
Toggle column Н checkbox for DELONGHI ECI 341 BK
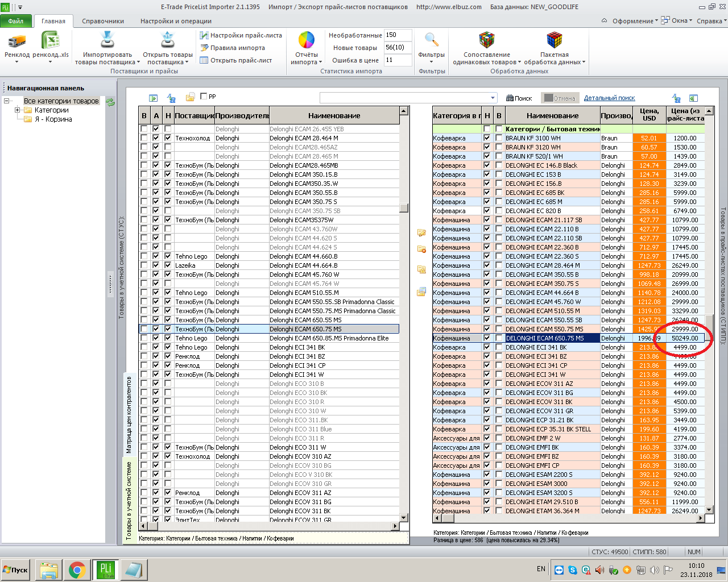coord(487,347)
